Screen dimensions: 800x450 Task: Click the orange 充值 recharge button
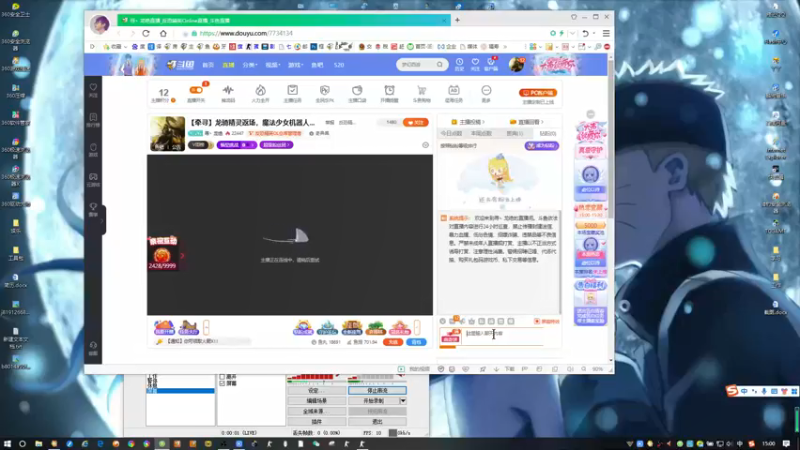point(393,342)
